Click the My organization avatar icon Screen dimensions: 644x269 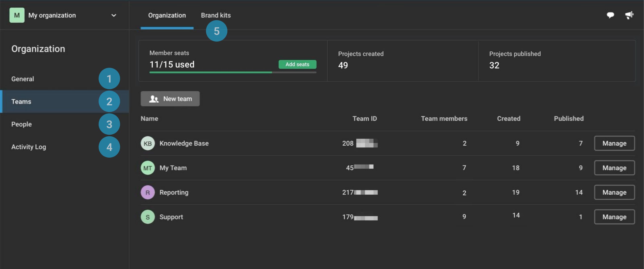click(x=17, y=15)
